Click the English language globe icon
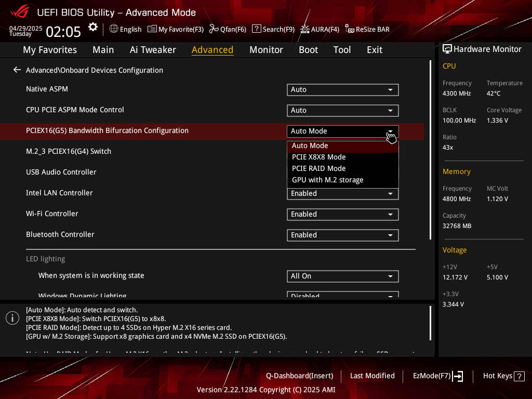532x399 pixels. 114,29
